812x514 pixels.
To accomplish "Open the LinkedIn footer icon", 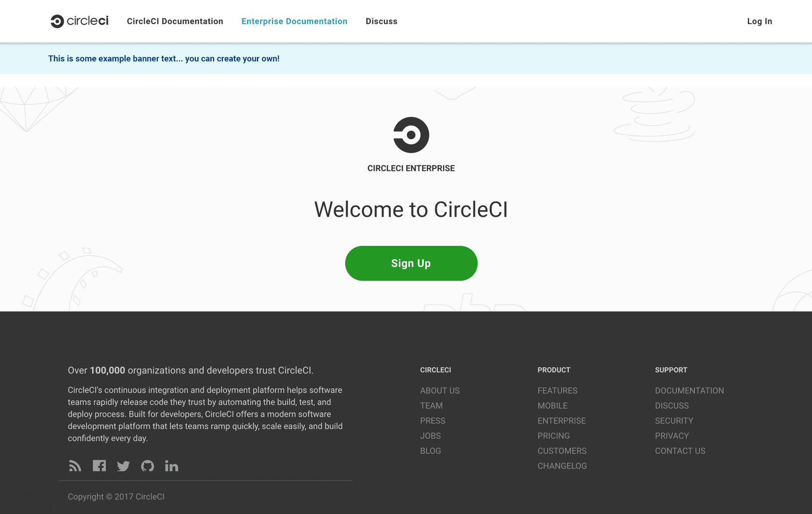I will click(171, 466).
